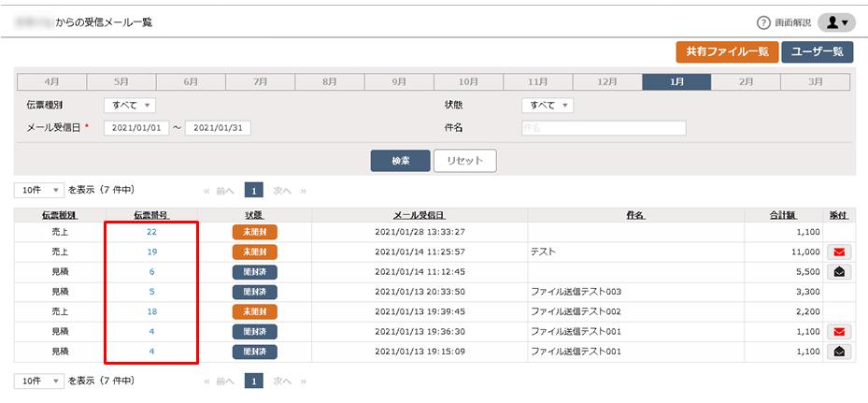Expand the 状態 dropdown
Screen dimensions: 868x403
(548, 106)
